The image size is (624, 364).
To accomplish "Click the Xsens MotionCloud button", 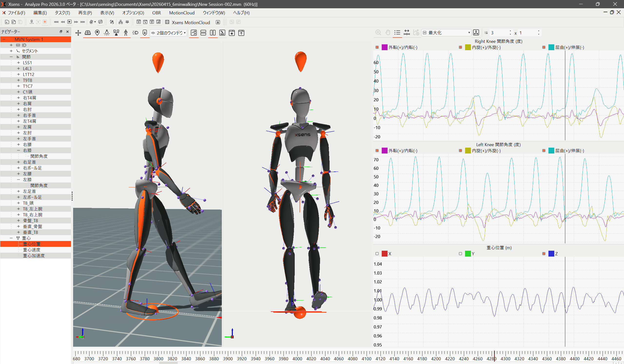I will click(x=191, y=22).
